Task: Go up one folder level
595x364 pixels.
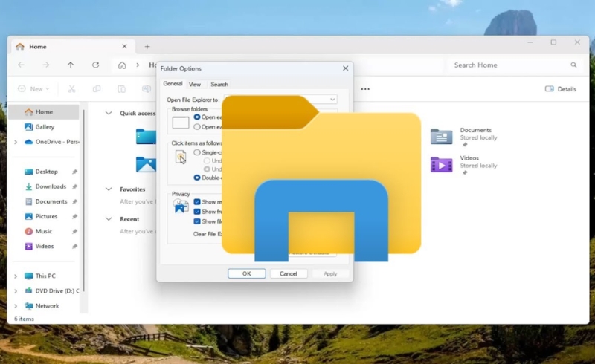Action: [x=71, y=65]
